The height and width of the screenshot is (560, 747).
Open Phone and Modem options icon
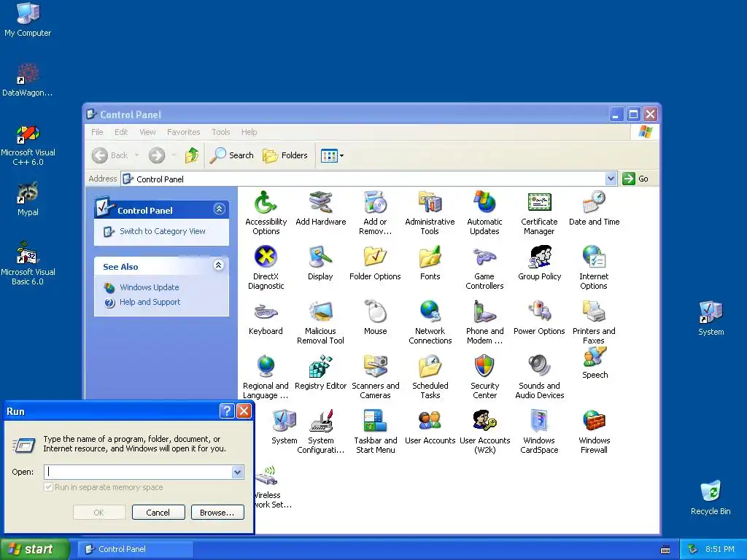[x=484, y=322]
